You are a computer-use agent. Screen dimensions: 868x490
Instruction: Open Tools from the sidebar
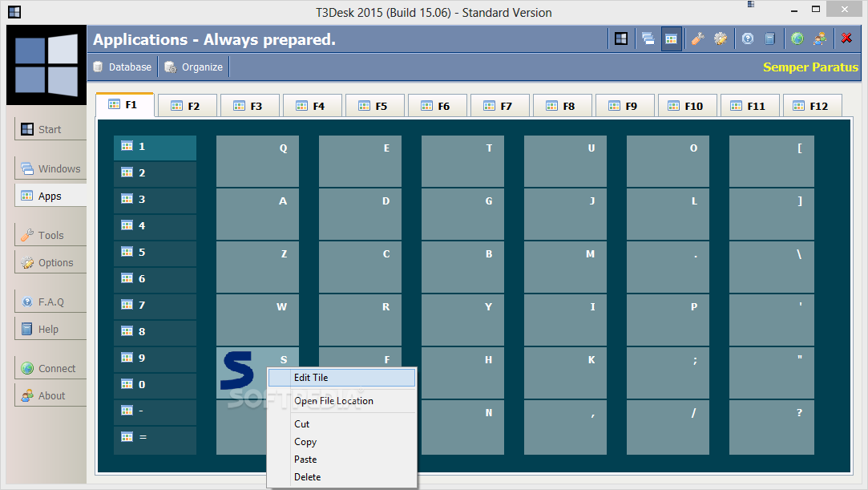pos(50,235)
